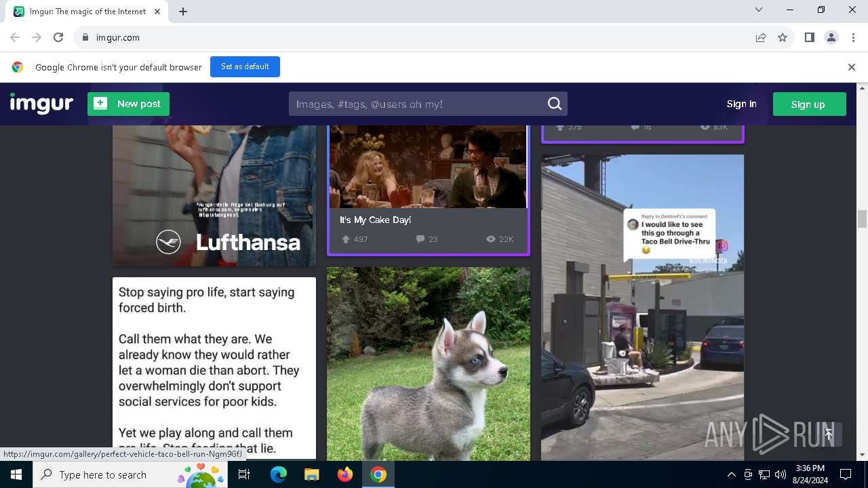Open the Taco Bell drive-thru video post
The width and height of the screenshot is (868, 488).
tap(642, 308)
